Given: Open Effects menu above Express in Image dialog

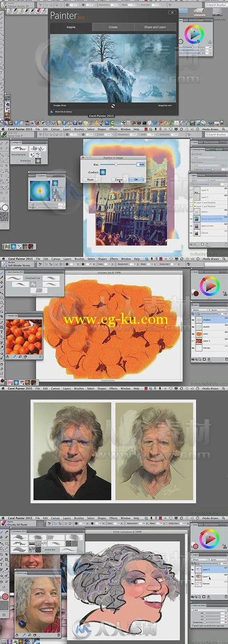Looking at the screenshot, I should tap(114, 129).
